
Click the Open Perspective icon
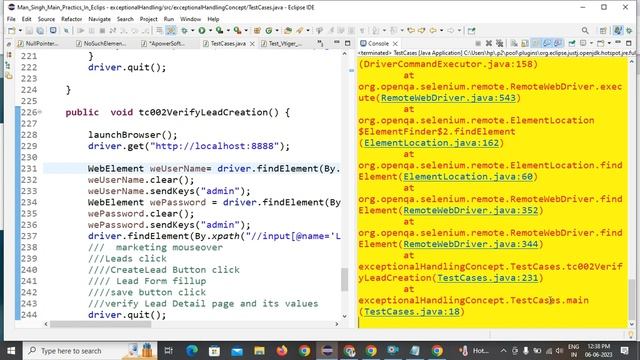tap(603, 31)
